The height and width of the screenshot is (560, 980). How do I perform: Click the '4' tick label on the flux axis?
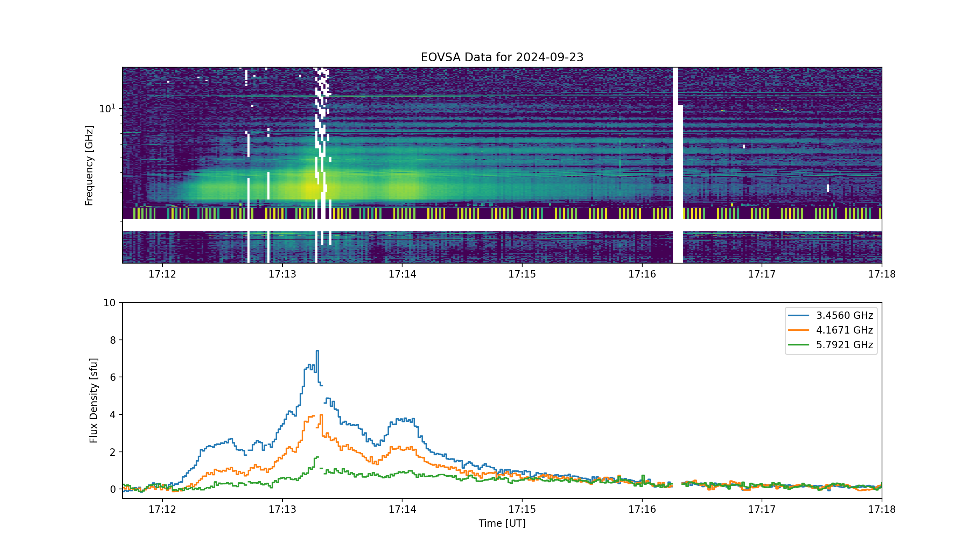coord(113,415)
